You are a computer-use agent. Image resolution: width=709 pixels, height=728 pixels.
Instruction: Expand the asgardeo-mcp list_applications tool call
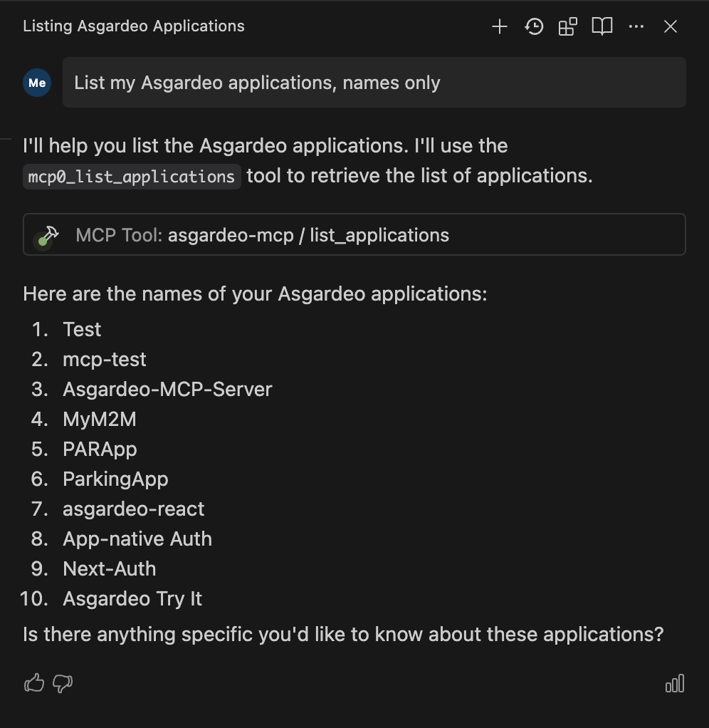354,234
